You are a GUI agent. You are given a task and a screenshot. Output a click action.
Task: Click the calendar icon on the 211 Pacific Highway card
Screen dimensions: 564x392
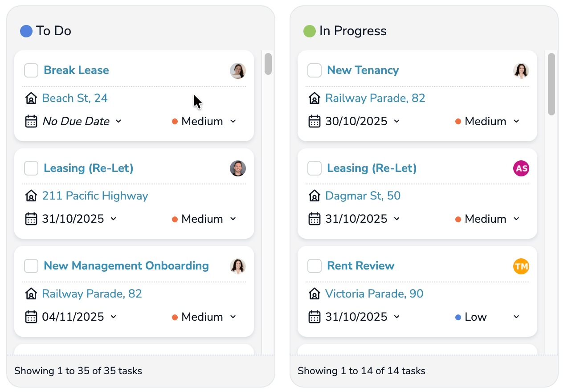[x=31, y=219]
